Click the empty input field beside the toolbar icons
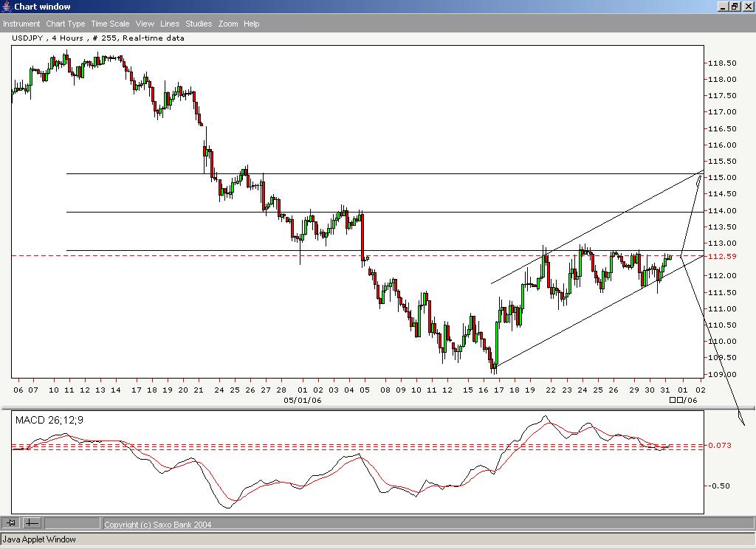 pyautogui.click(x=74, y=523)
